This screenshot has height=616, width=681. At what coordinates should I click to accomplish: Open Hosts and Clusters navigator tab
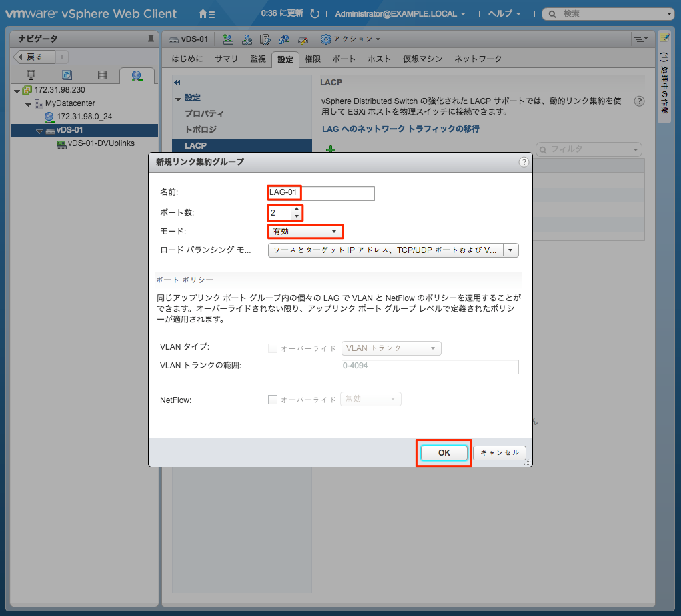[31, 75]
